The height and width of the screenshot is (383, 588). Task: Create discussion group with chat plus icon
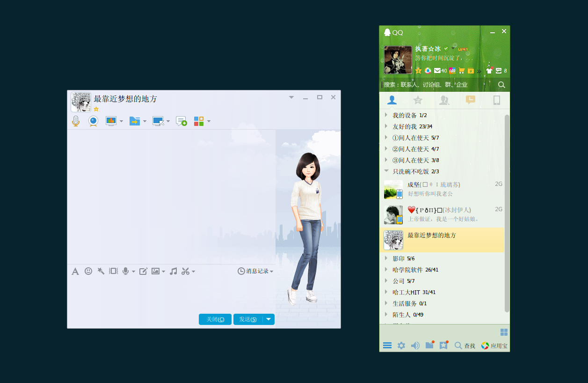[181, 121]
